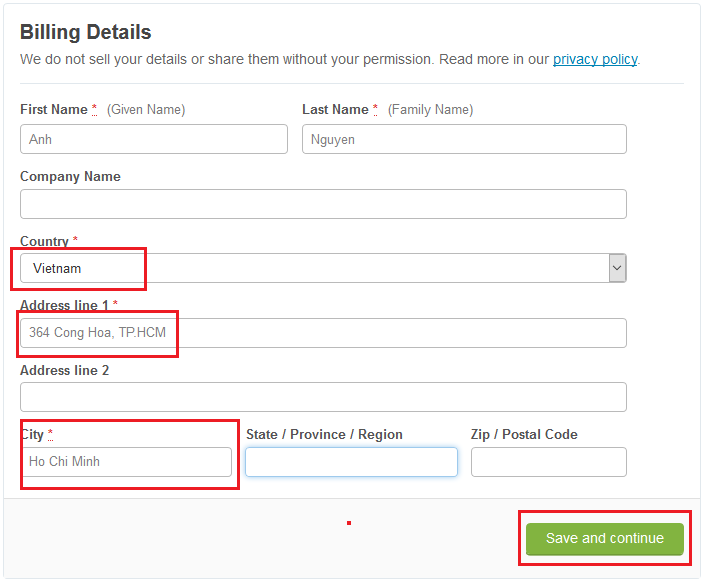Focus the Company Name text box

click(323, 204)
